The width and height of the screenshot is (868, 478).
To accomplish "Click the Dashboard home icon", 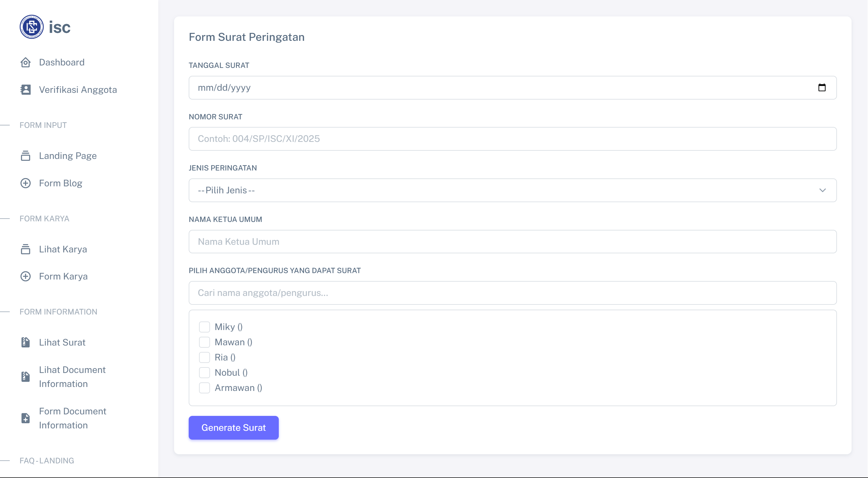I will tap(26, 62).
